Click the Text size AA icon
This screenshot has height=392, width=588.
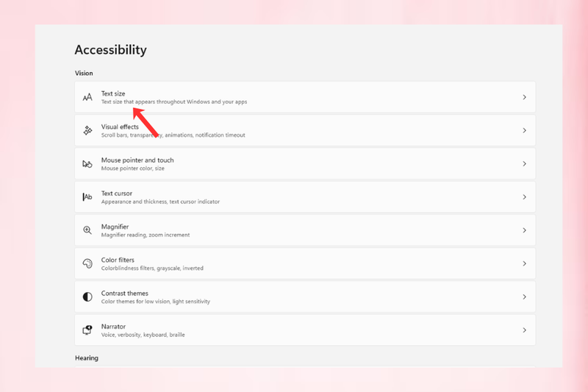[x=87, y=98]
